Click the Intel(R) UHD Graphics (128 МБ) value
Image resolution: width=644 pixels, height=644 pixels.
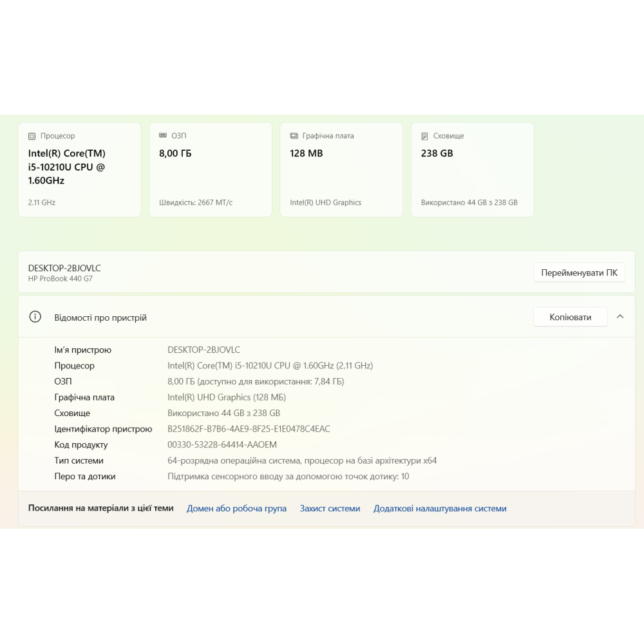[x=227, y=397]
